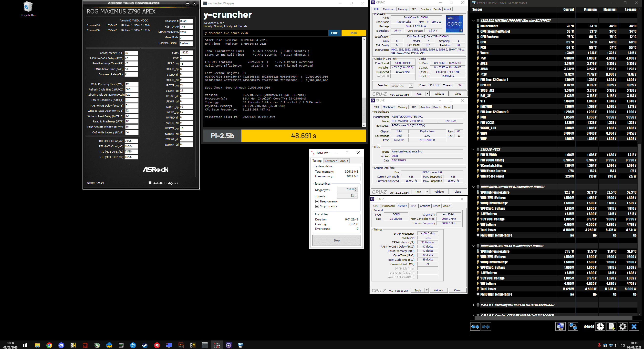Open Recycle Bin desktop icon
Viewport: 644px width, 349px height.
[28, 9]
